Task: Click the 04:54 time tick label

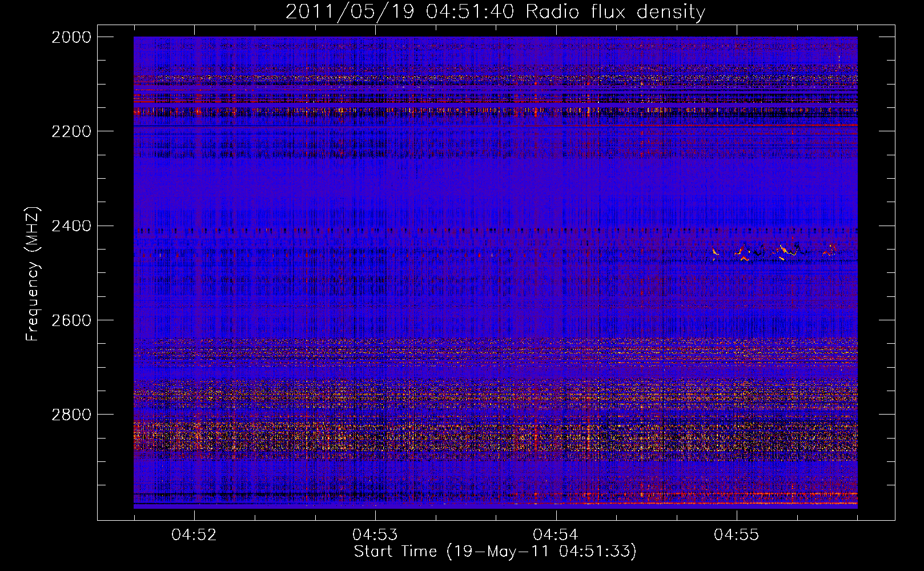Action: point(556,534)
